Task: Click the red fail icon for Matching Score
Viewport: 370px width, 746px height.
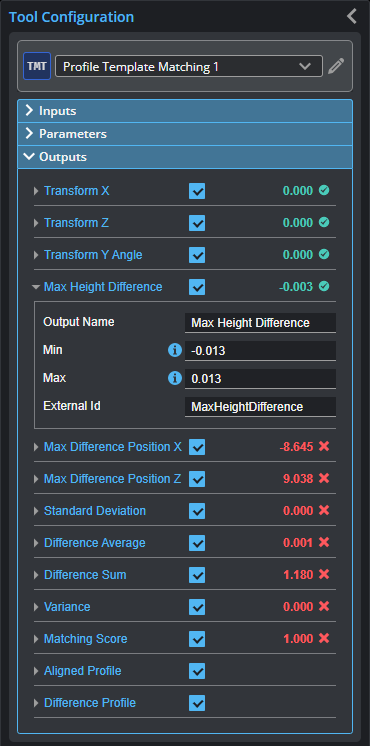Action: (324, 638)
